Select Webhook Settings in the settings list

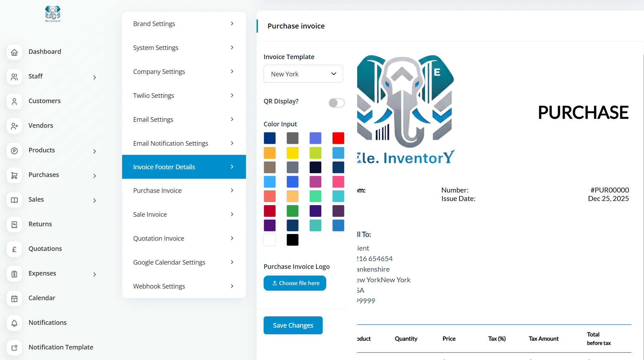click(183, 286)
